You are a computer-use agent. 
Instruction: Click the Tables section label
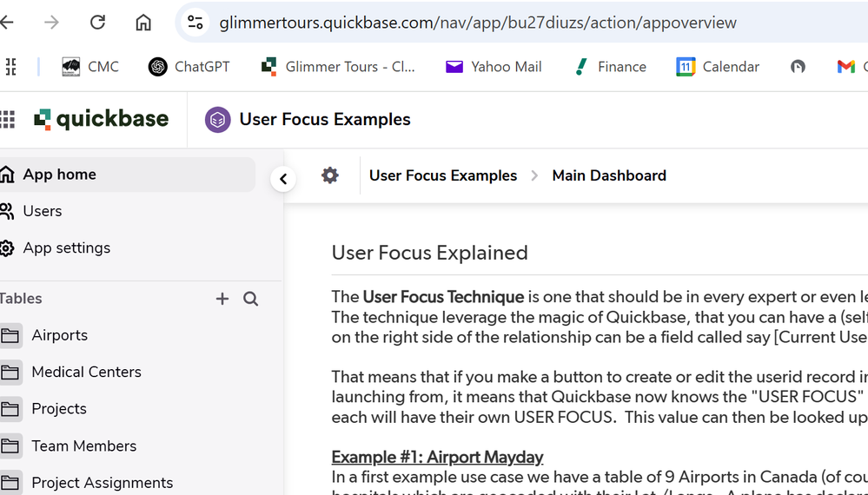coord(21,299)
